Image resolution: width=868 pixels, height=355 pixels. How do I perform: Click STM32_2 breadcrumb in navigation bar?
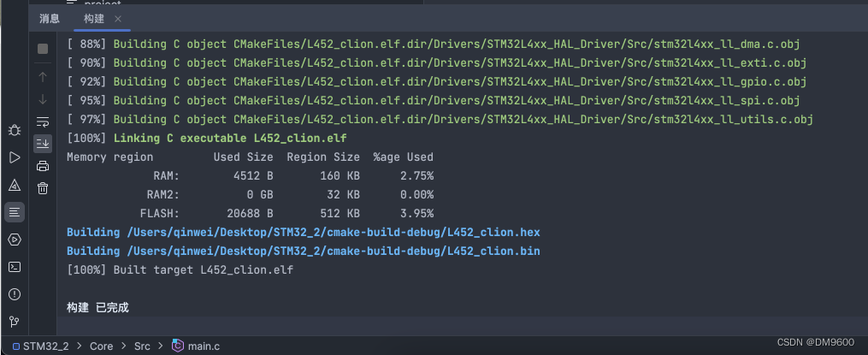46,346
